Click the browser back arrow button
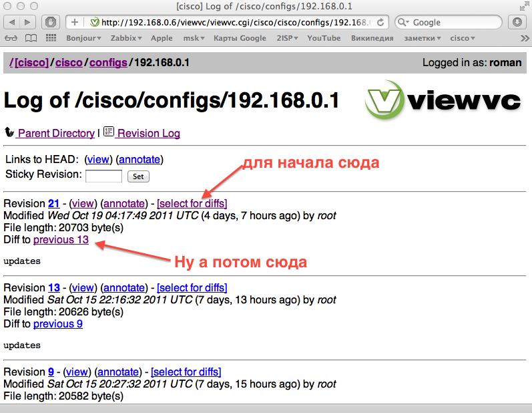The height and width of the screenshot is (413, 532). click(14, 22)
